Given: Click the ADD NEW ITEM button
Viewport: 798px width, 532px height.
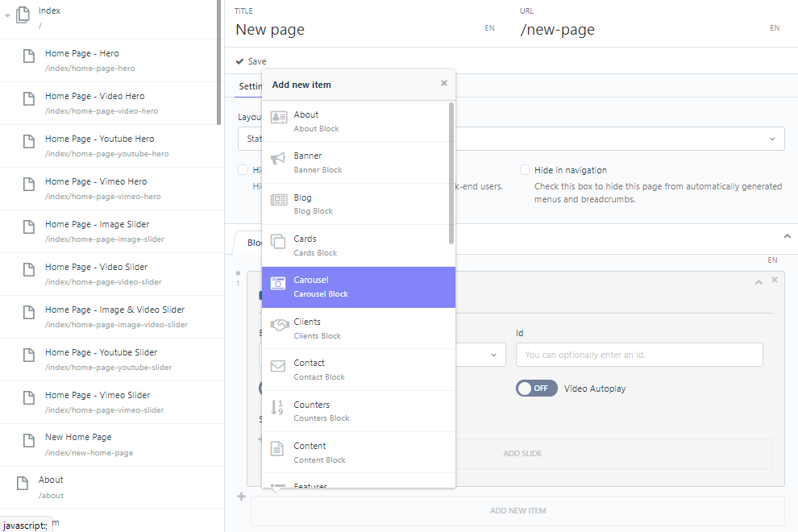Looking at the screenshot, I should tap(517, 510).
